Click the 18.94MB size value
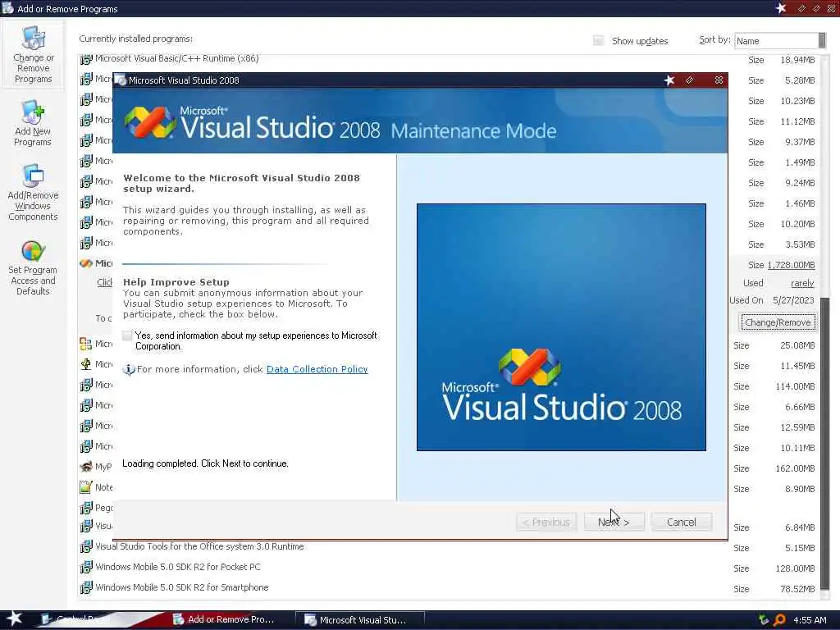This screenshot has height=630, width=840. [x=797, y=60]
